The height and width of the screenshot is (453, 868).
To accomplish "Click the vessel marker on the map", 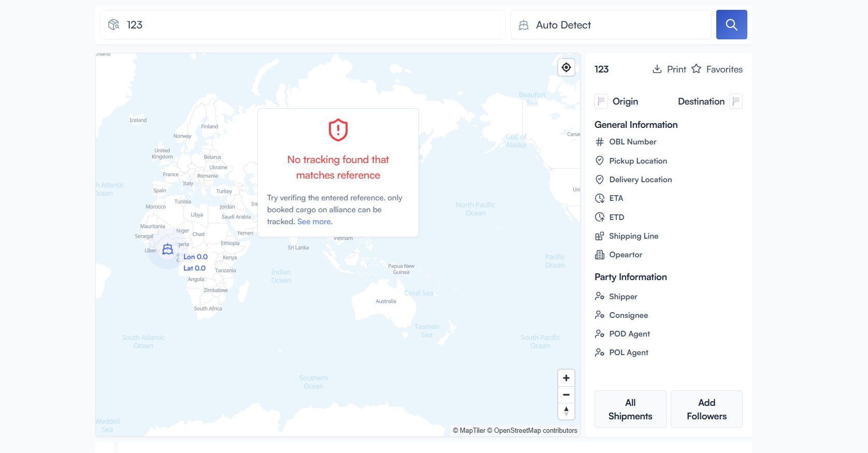I will pos(167,249).
